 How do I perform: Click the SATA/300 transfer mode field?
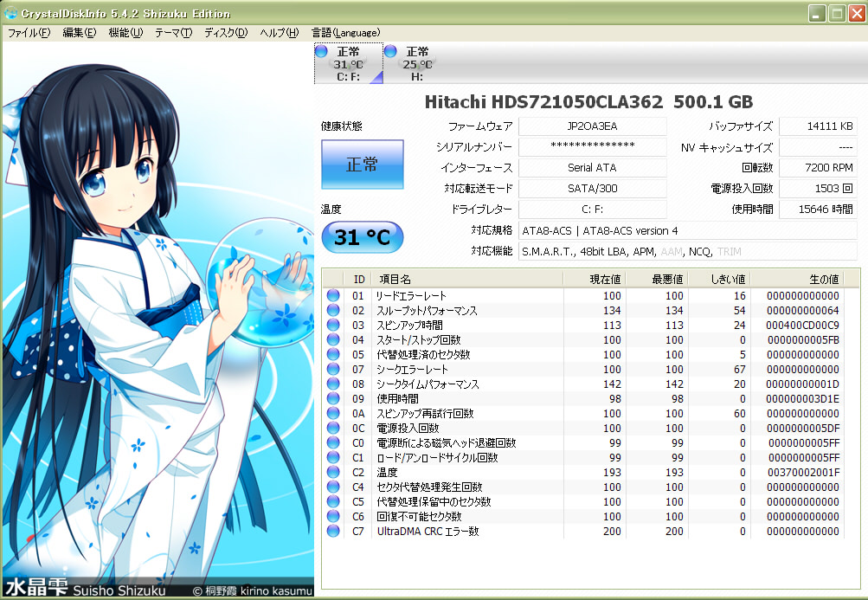point(592,189)
